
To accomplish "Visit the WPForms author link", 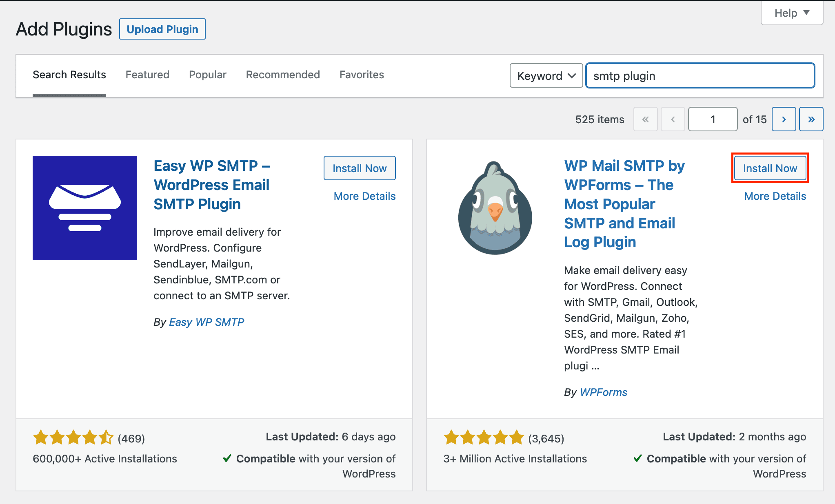I will point(604,392).
